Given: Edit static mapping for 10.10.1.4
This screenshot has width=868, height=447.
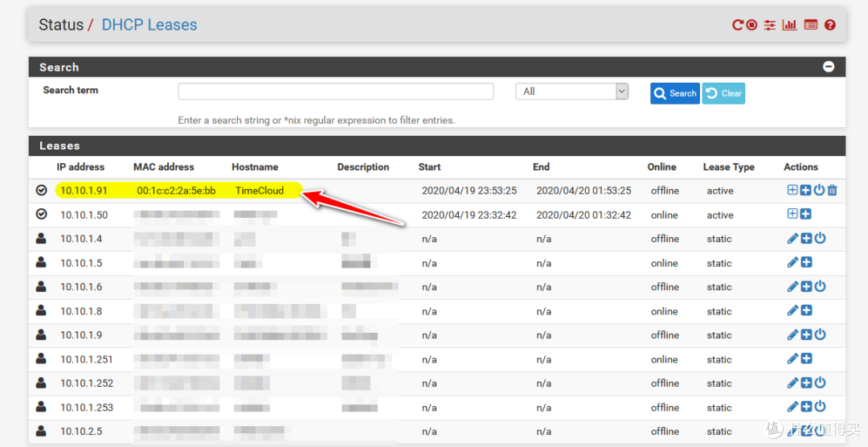Looking at the screenshot, I should 792,239.
